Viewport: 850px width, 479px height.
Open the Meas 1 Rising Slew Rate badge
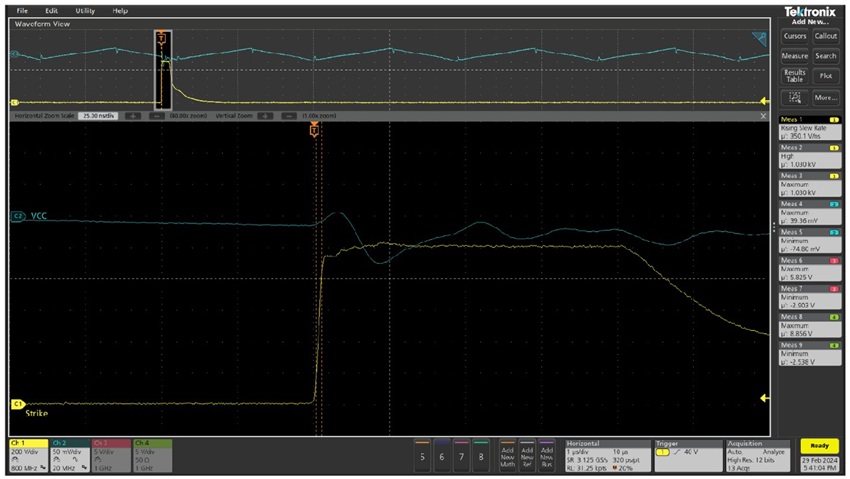809,127
